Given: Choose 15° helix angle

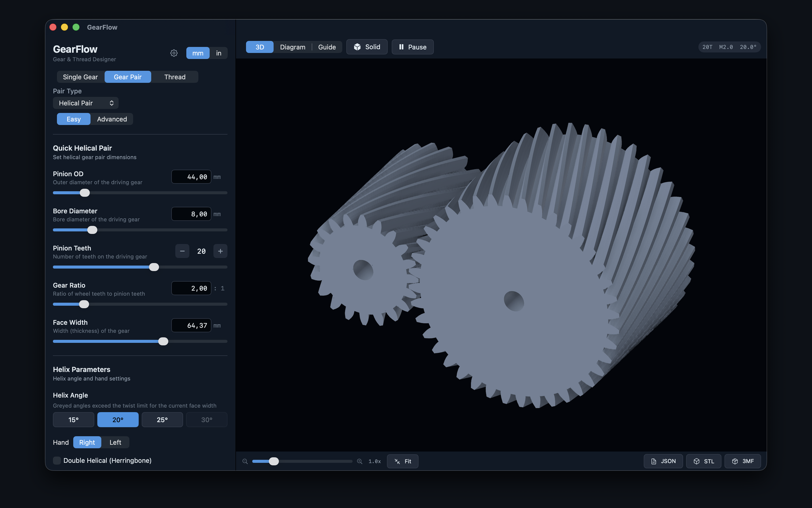Looking at the screenshot, I should coord(74,420).
